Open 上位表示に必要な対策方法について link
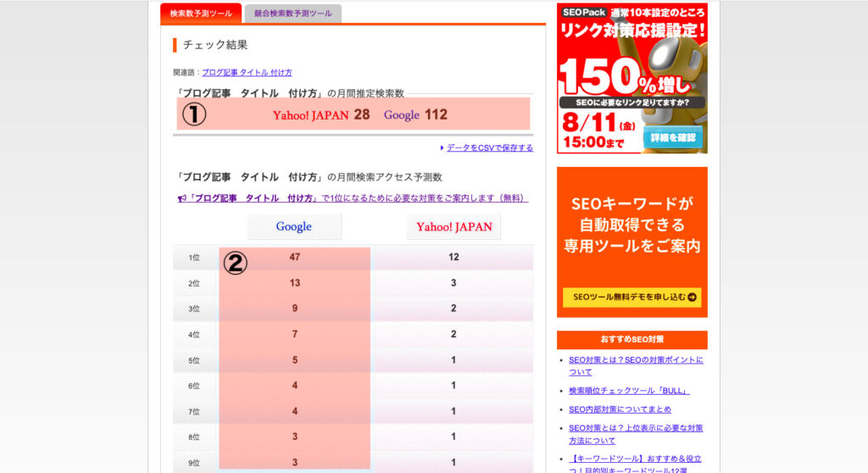This screenshot has height=473, width=868. point(636,434)
